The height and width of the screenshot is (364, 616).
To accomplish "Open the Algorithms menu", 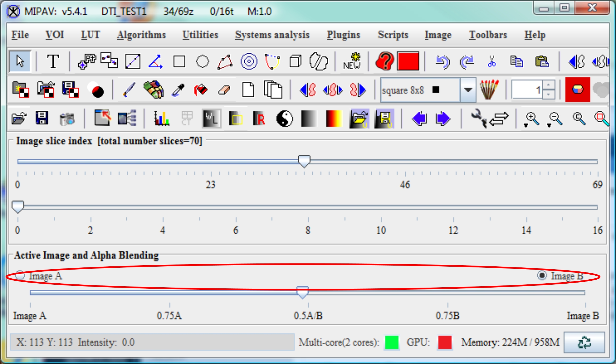I will (x=141, y=35).
